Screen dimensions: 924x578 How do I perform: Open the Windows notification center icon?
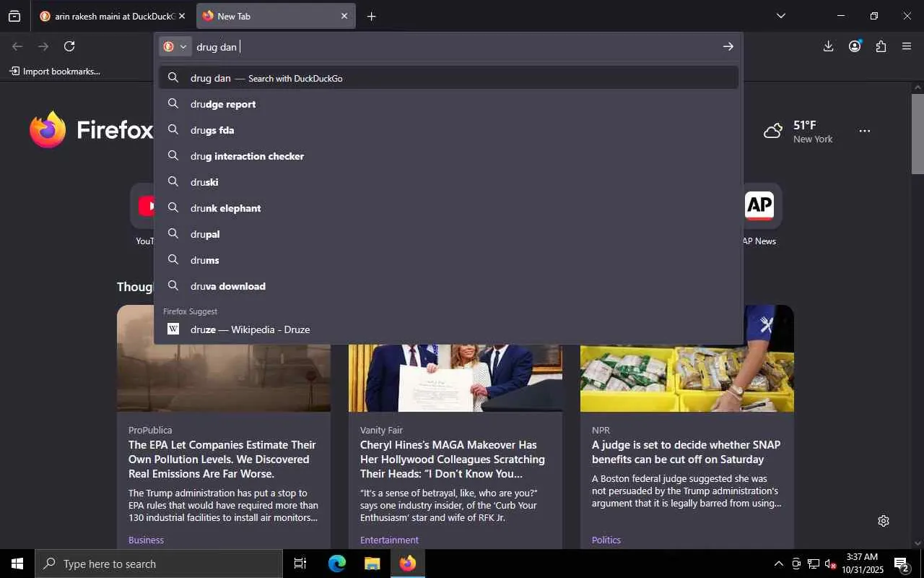[902, 564]
